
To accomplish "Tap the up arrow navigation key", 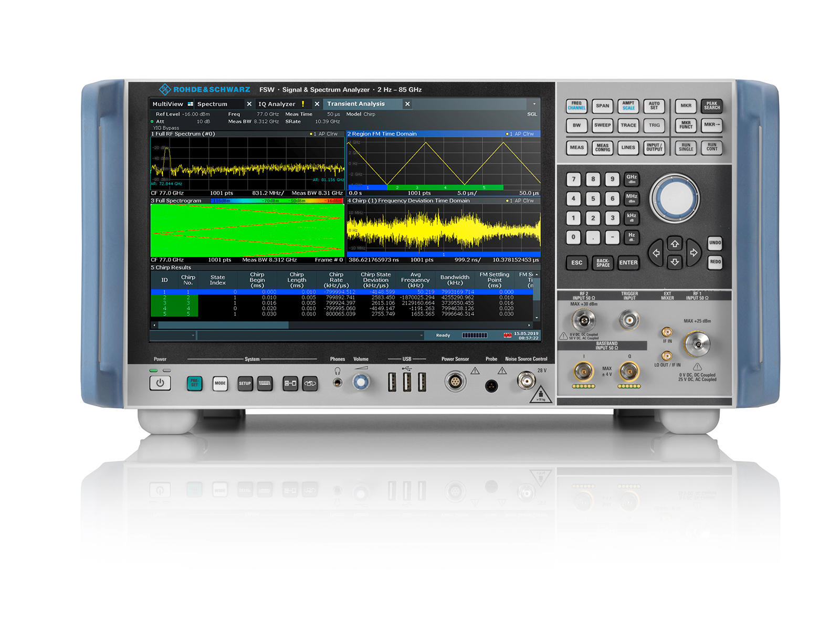I will tap(675, 244).
